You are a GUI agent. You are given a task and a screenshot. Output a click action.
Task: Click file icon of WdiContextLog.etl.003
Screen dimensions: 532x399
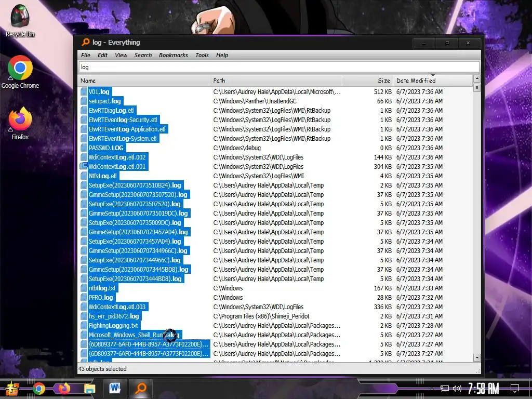coord(84,307)
